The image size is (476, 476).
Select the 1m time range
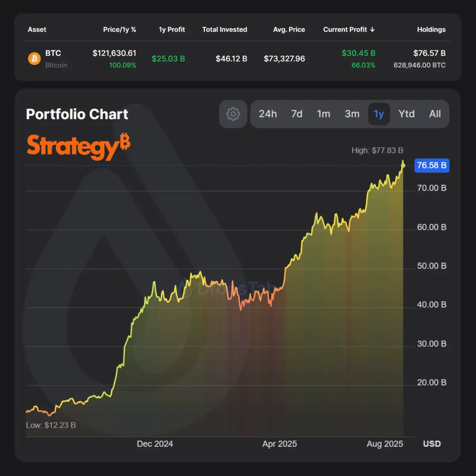[x=324, y=114]
